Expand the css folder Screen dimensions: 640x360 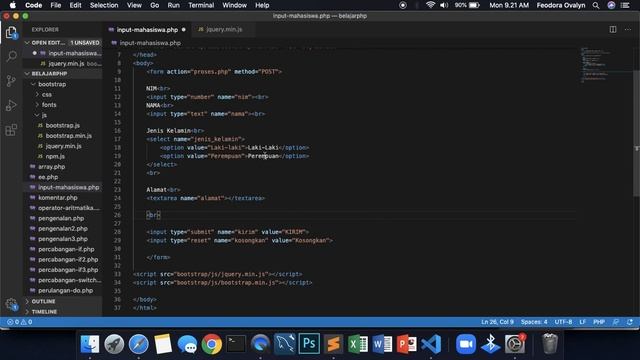[x=62, y=94]
